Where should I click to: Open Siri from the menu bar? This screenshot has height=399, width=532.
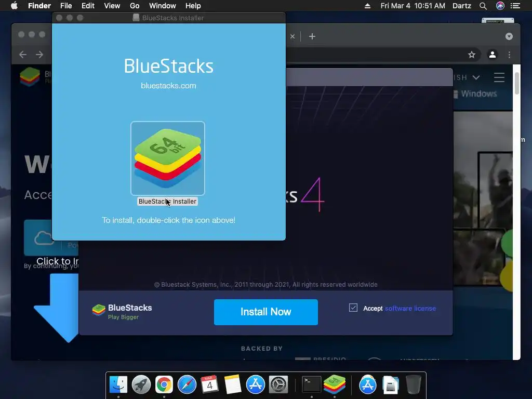500,6
